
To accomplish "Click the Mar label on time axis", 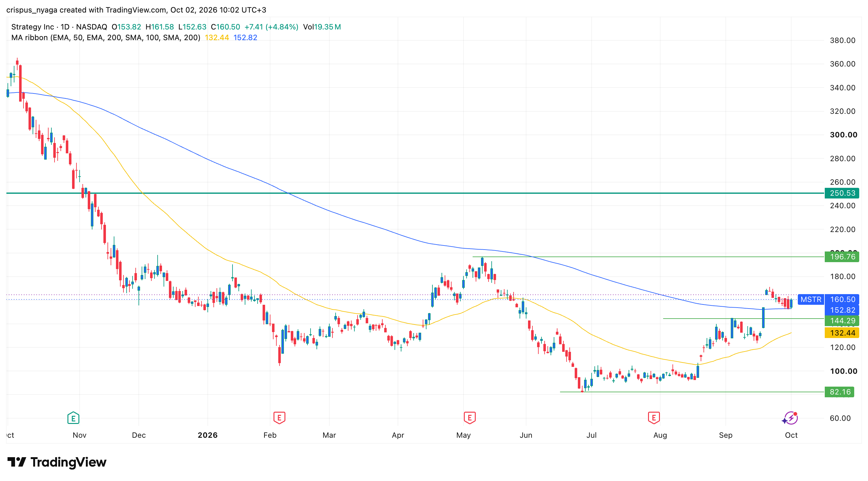I will tap(329, 435).
